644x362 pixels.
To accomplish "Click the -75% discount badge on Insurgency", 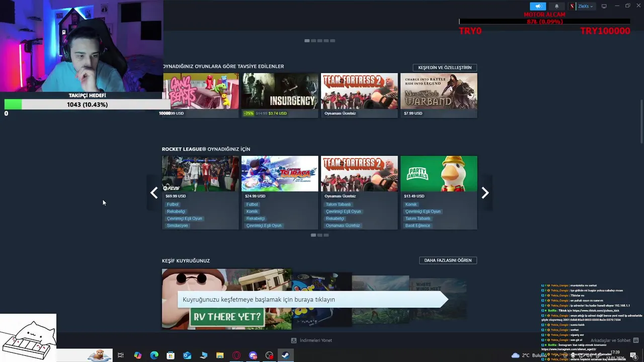I will 249,114.
